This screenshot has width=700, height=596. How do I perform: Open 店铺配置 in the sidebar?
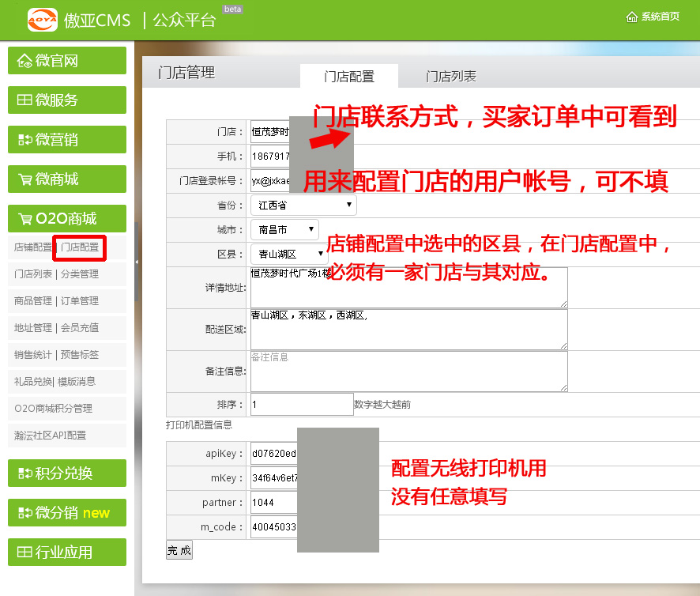coord(32,247)
